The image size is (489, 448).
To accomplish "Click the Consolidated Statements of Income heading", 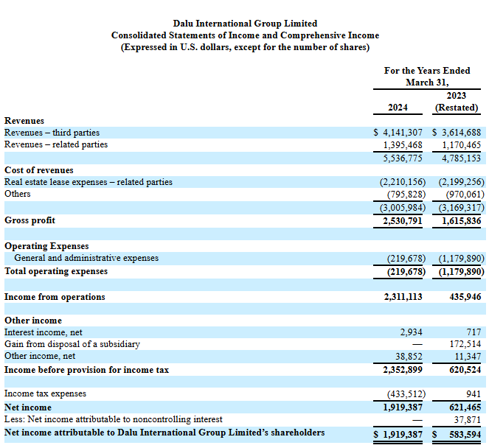I will 245,35.
